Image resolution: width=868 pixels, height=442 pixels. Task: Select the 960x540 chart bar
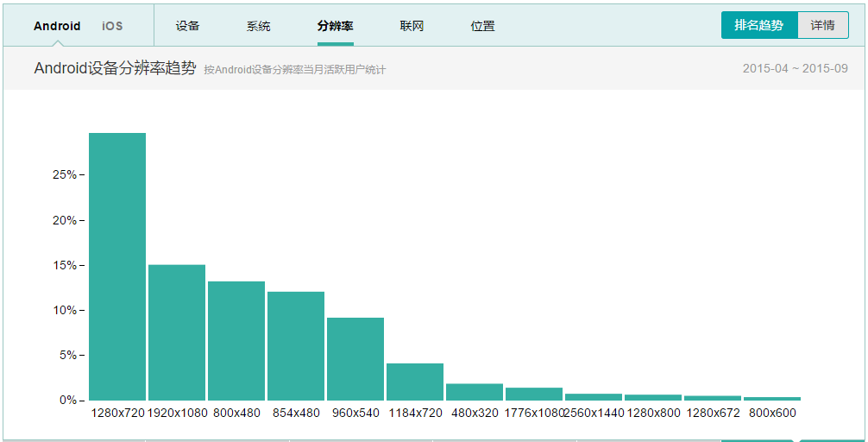tap(355, 359)
